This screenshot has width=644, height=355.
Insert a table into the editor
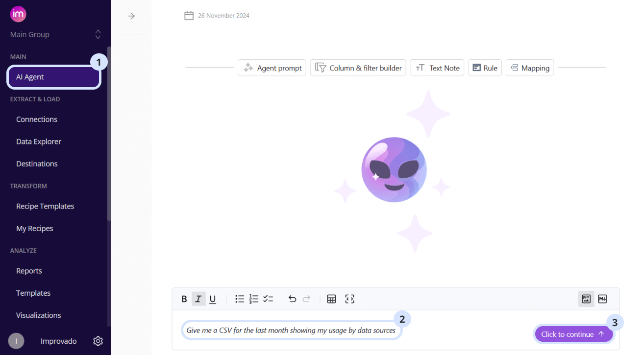[332, 299]
